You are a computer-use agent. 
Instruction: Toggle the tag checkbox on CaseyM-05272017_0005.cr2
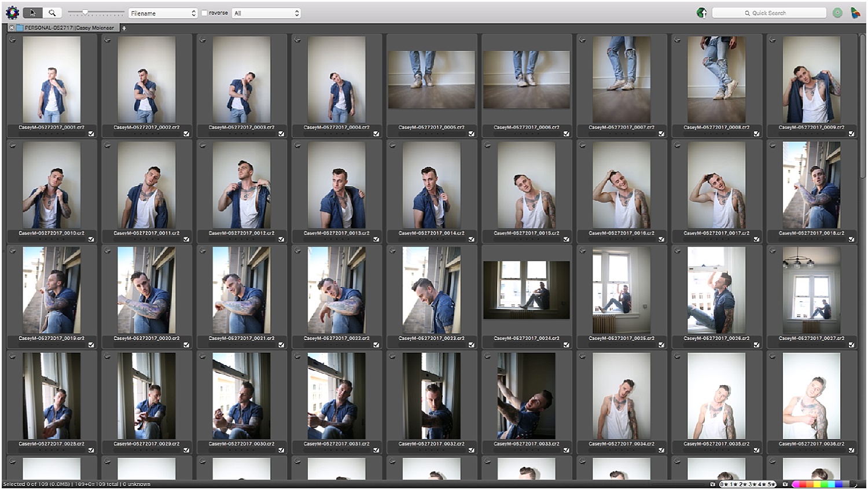[x=471, y=134]
